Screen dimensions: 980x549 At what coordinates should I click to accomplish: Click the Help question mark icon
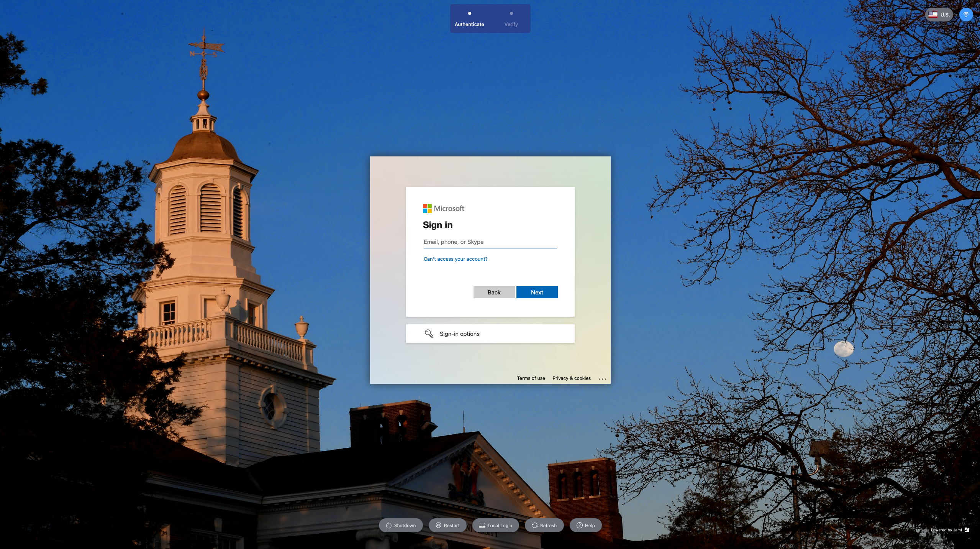coord(579,525)
